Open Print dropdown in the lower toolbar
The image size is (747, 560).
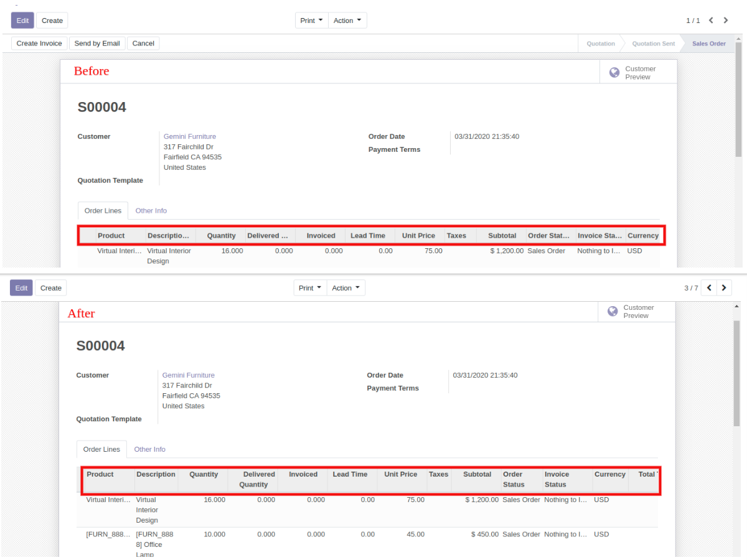[x=310, y=288]
